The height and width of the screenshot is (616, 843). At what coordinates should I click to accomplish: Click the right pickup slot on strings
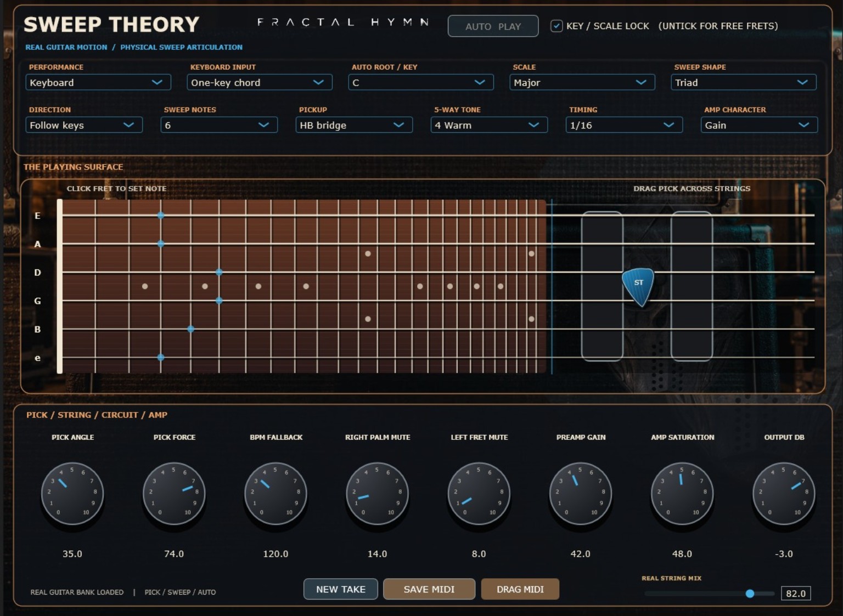[692, 286]
